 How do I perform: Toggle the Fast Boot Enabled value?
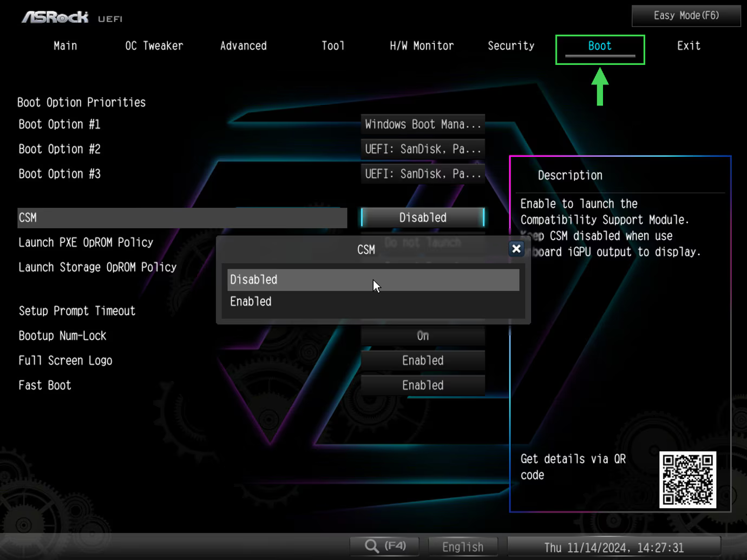point(422,385)
